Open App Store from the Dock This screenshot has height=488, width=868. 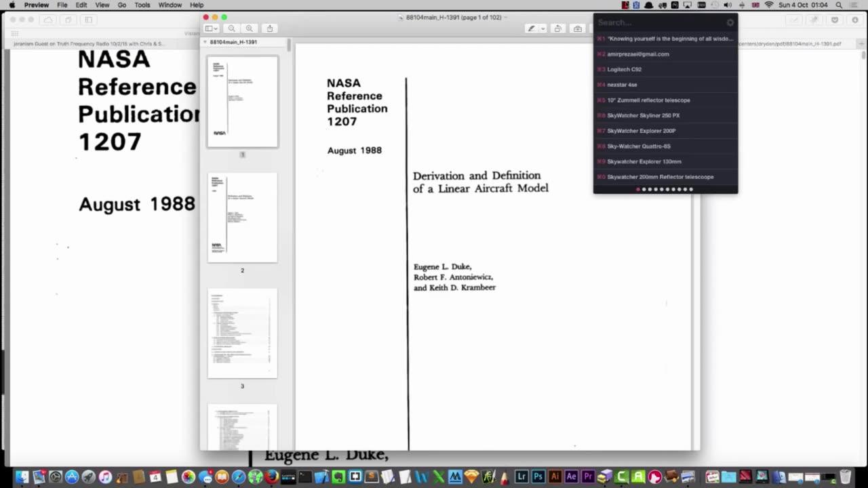(72, 476)
